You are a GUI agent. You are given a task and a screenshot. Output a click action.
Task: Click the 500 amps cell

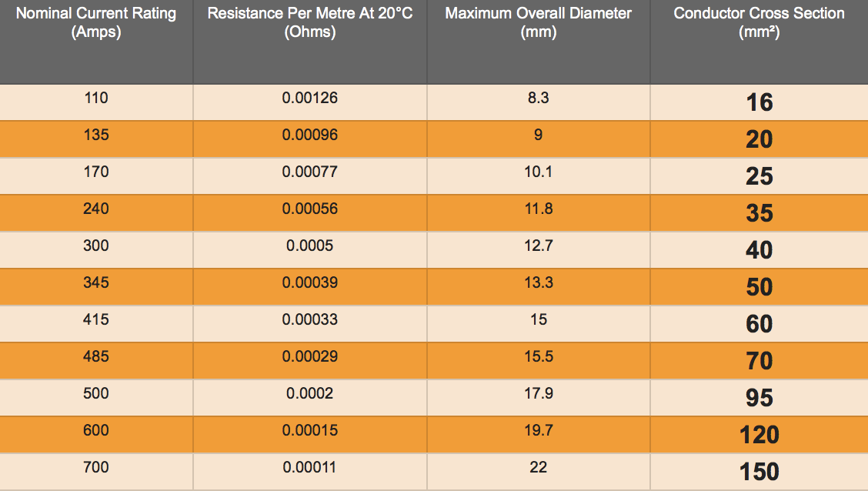[95, 393]
